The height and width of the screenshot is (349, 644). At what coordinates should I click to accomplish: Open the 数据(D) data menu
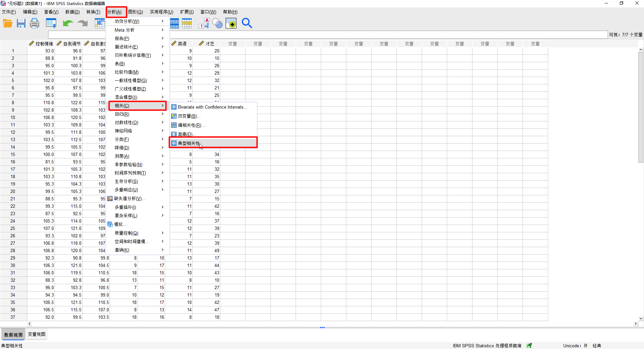tap(72, 12)
